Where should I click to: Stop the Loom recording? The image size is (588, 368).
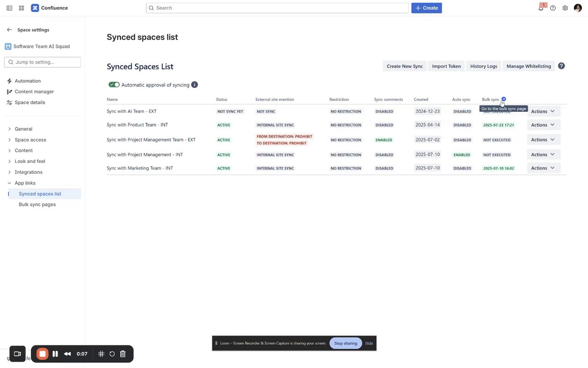pyautogui.click(x=42, y=354)
